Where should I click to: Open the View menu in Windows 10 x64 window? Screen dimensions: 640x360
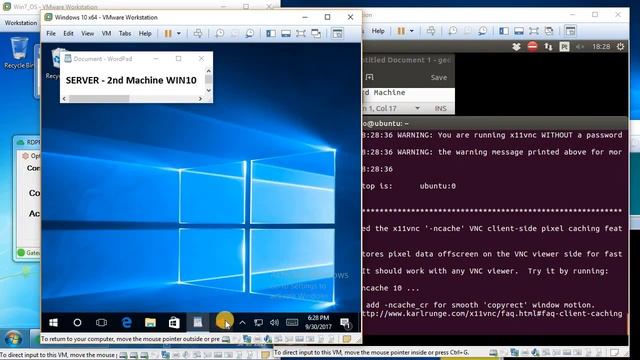87,33
